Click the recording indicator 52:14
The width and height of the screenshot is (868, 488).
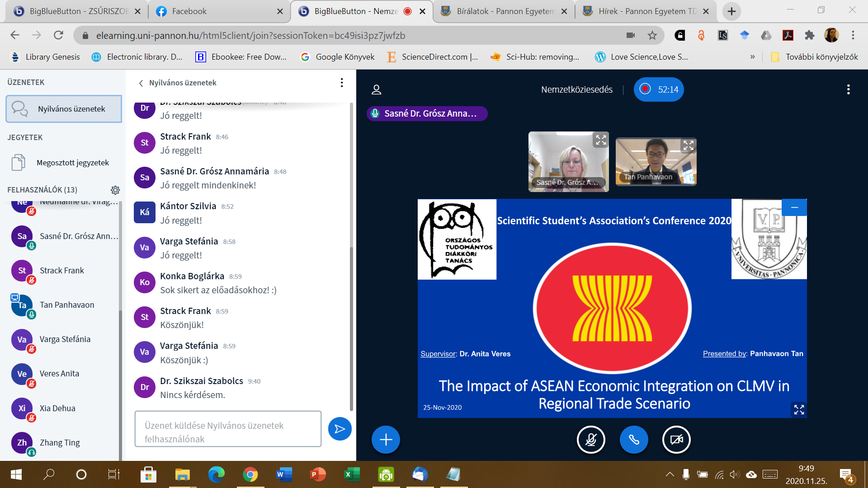coord(659,89)
